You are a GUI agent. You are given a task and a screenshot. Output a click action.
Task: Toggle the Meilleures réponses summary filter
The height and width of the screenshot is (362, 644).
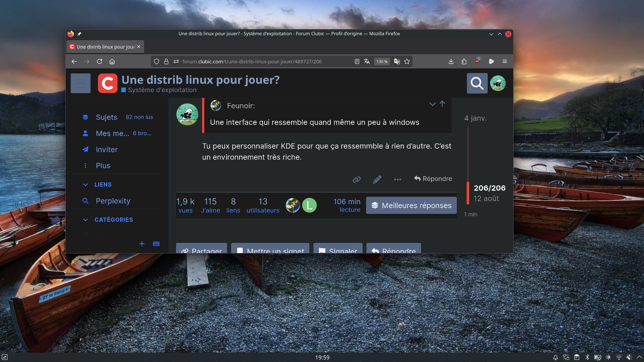(411, 205)
